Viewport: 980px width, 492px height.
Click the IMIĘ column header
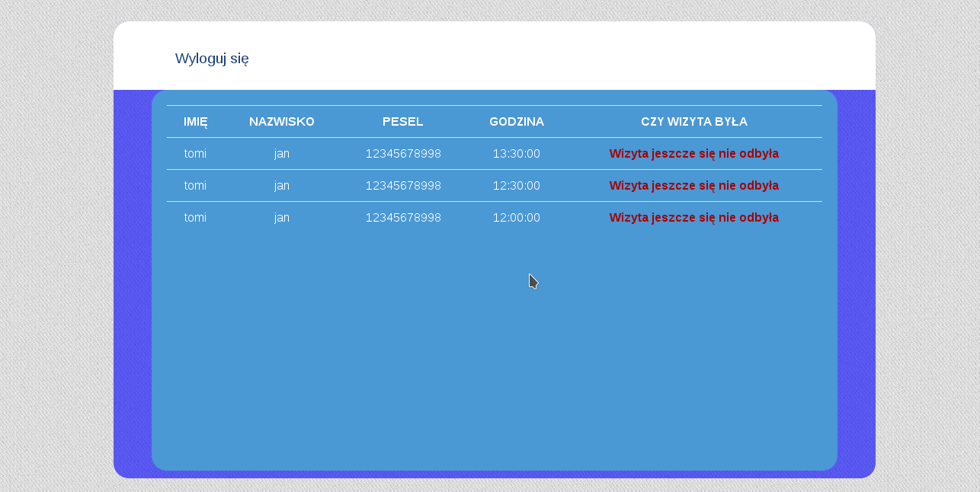click(x=195, y=122)
